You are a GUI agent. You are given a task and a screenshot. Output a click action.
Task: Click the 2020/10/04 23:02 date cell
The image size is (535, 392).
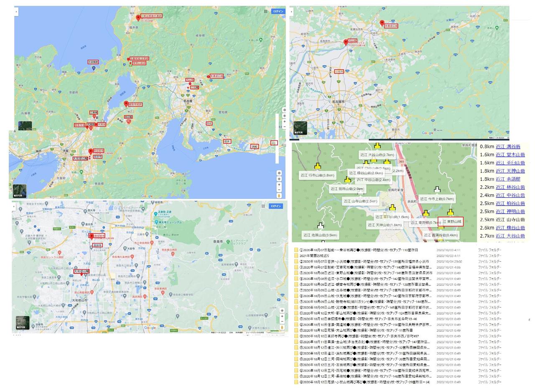click(x=448, y=262)
